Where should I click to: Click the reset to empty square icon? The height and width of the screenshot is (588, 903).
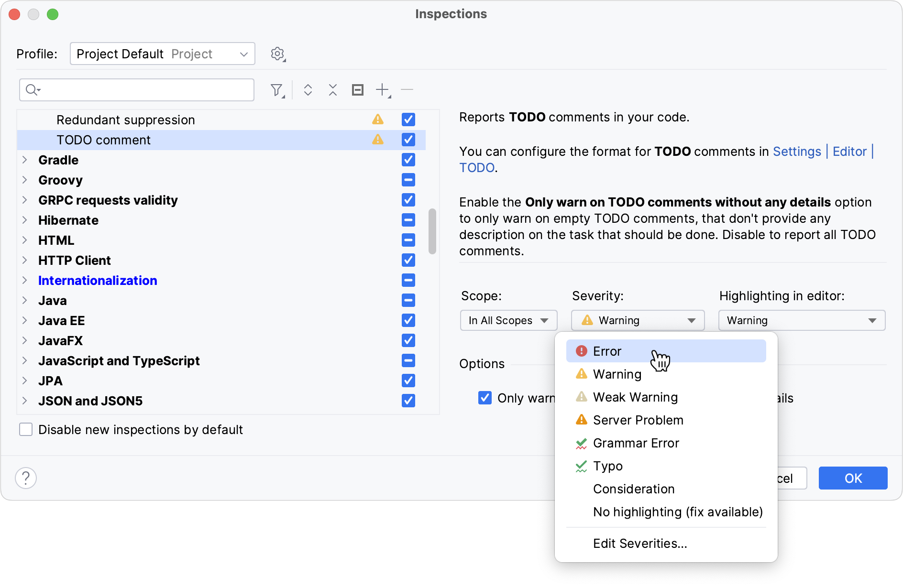pos(358,90)
